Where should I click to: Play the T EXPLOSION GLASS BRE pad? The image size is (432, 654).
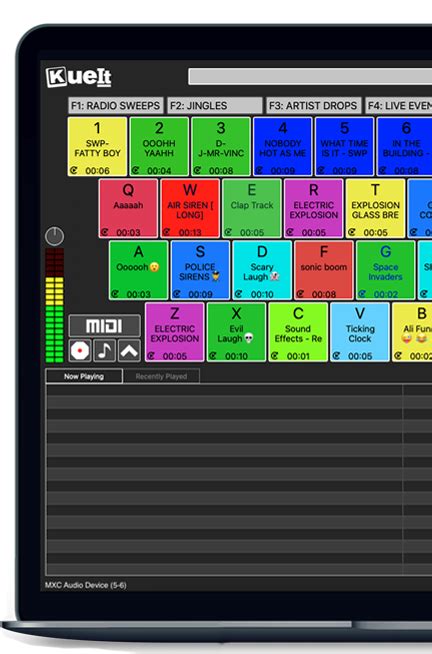point(375,208)
